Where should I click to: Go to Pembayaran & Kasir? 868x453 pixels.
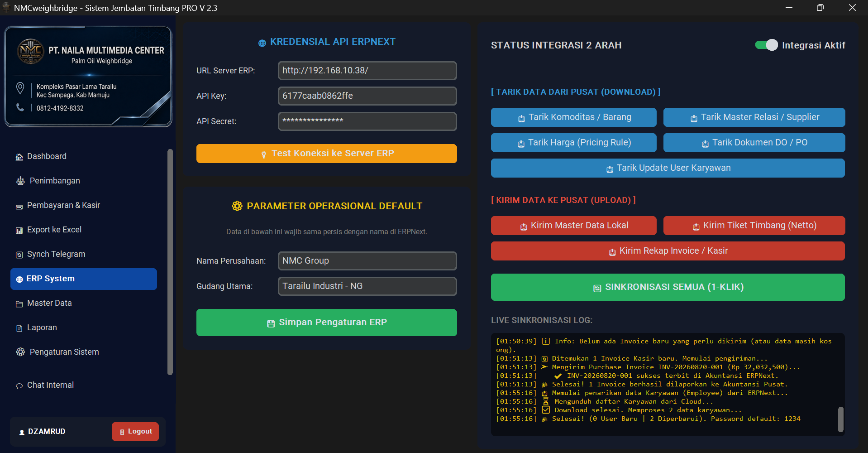point(84,205)
